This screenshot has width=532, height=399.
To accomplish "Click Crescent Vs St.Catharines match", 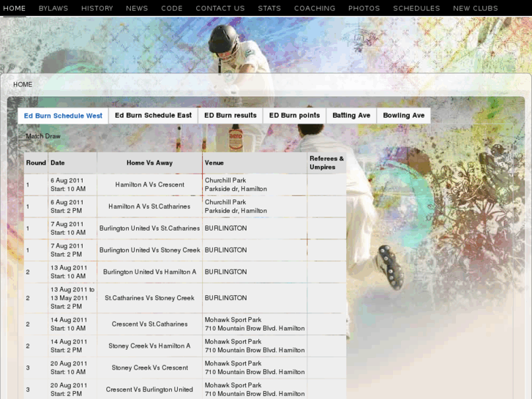I will click(x=149, y=324).
